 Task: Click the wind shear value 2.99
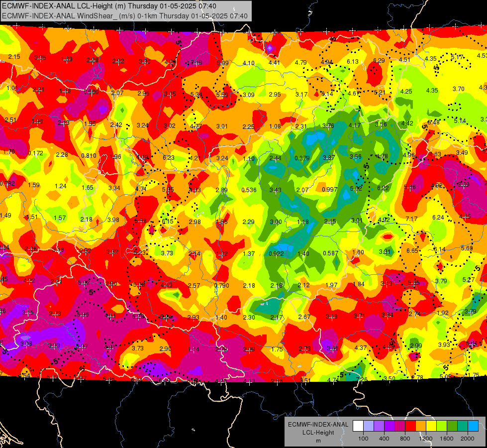tap(416, 346)
